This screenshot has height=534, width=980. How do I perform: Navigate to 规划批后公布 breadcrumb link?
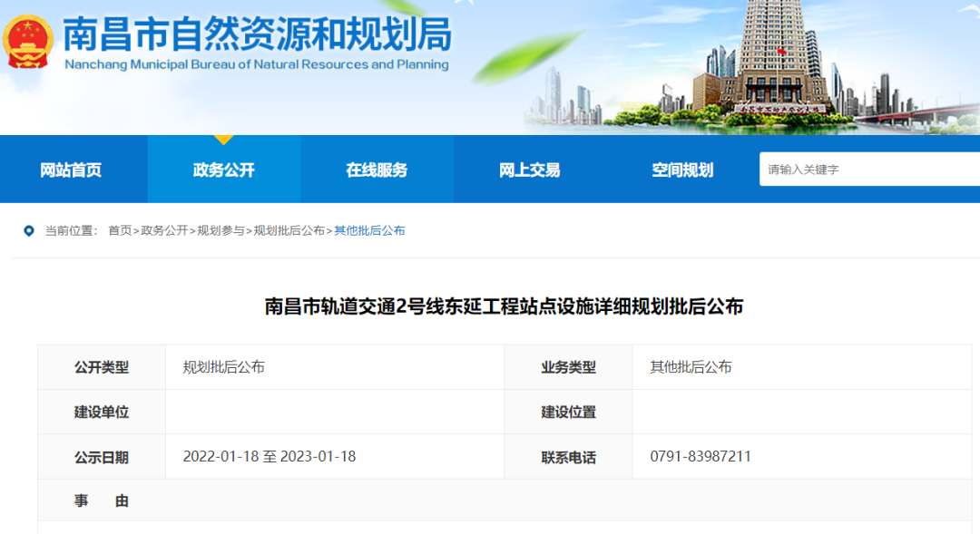[x=289, y=231]
